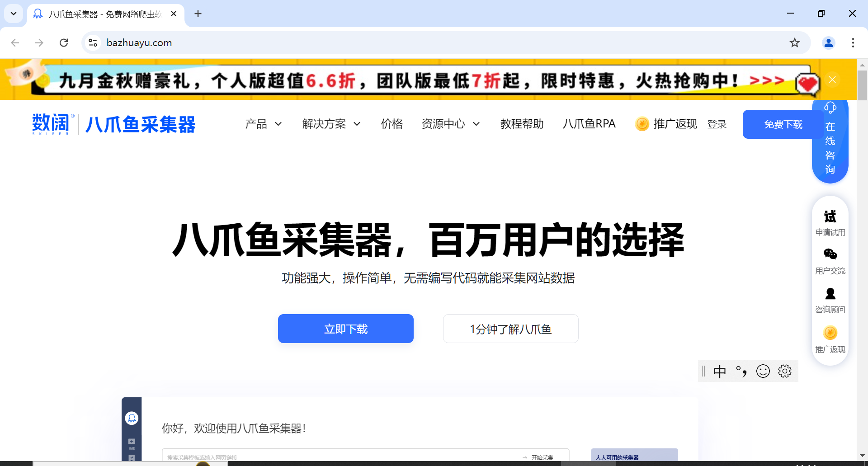Expand the 产品 menu
The width and height of the screenshot is (868, 466).
coord(263,124)
